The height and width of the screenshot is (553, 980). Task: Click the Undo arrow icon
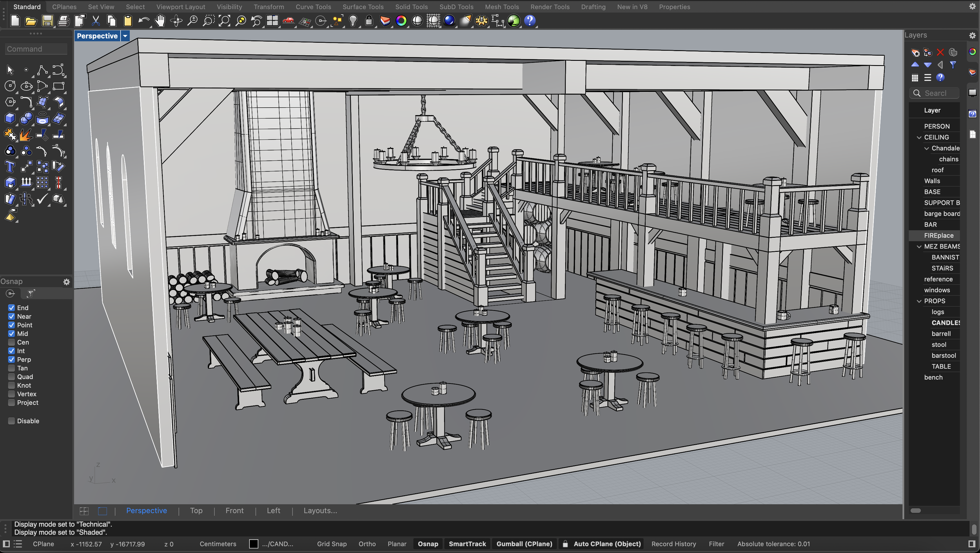coord(143,21)
